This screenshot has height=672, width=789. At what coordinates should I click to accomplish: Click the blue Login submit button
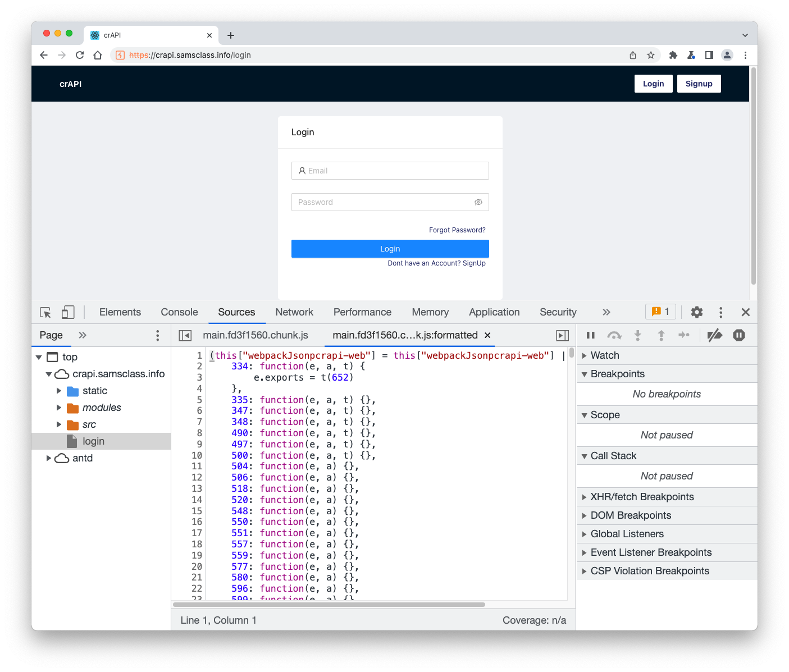point(390,249)
